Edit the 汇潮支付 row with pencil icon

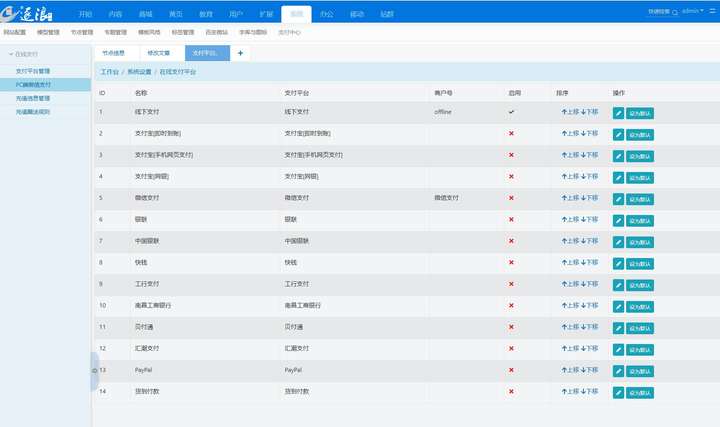618,349
